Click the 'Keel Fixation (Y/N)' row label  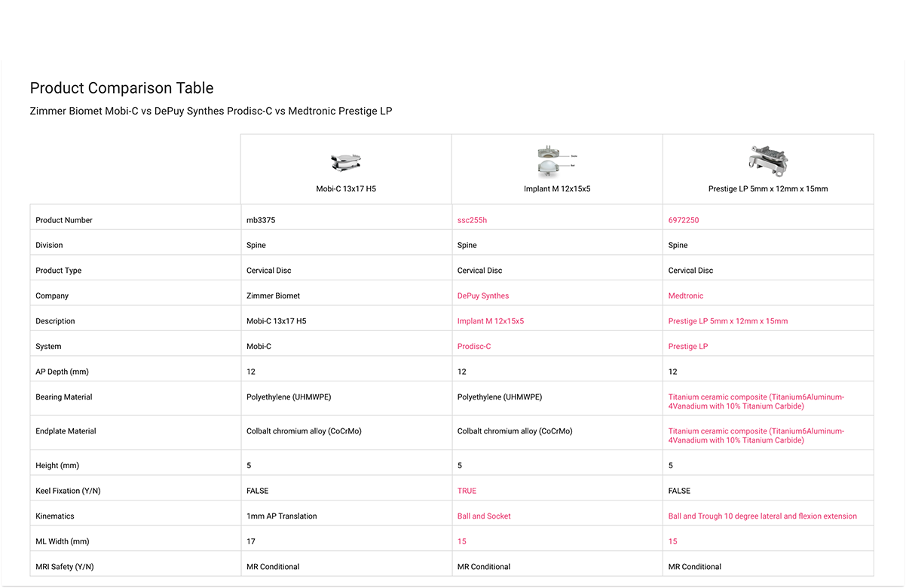(68, 491)
